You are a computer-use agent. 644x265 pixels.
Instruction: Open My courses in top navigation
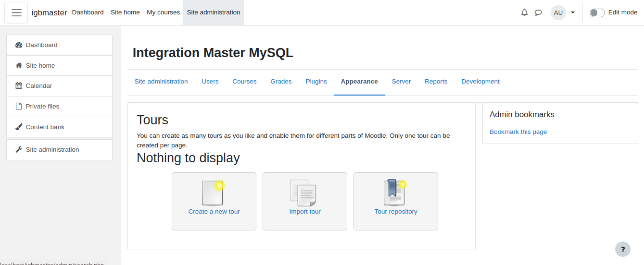click(x=163, y=12)
